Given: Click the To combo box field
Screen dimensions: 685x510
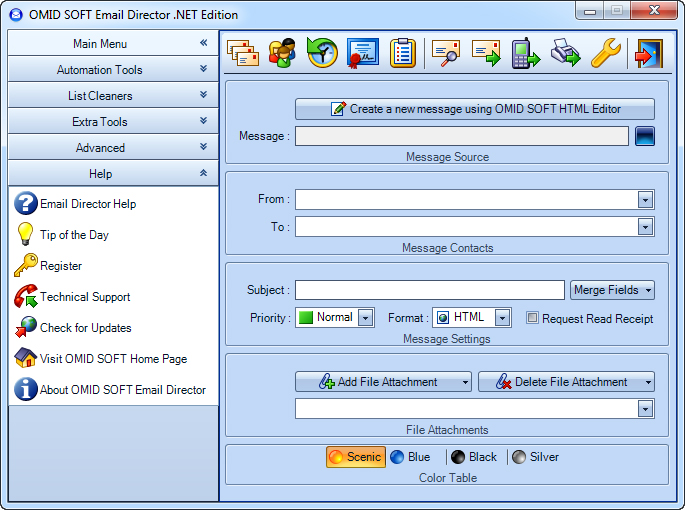Looking at the screenshot, I should tap(475, 227).
